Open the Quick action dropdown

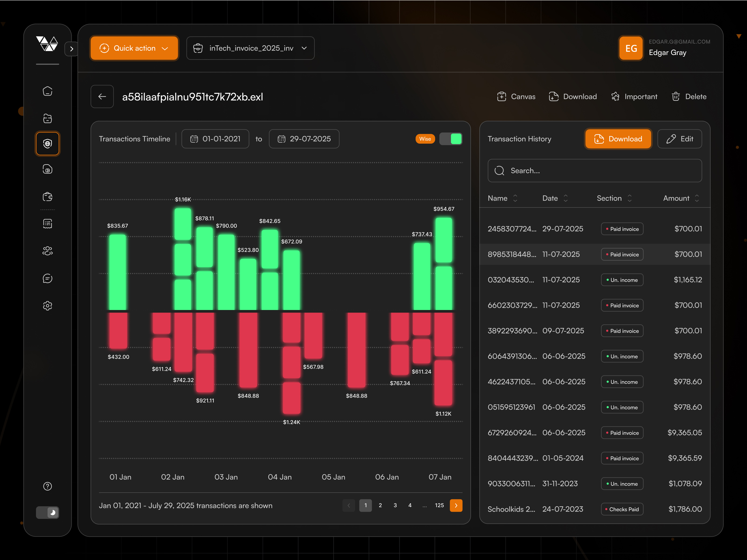coord(134,48)
